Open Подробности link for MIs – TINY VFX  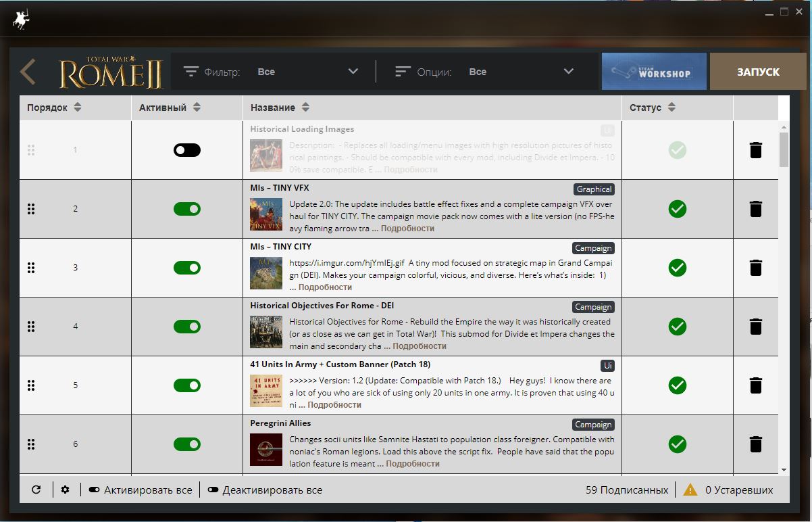[407, 229]
